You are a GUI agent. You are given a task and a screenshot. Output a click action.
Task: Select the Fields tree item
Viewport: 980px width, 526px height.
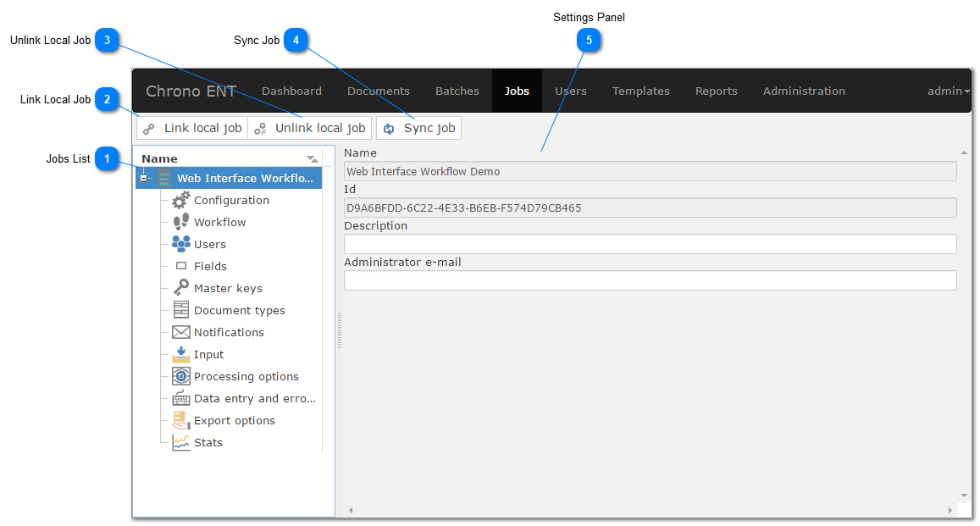[x=210, y=266]
